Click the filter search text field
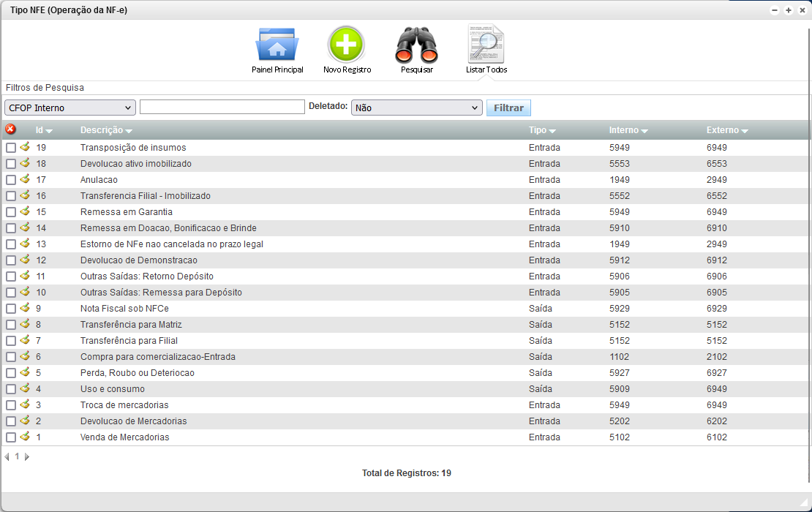 tap(222, 108)
